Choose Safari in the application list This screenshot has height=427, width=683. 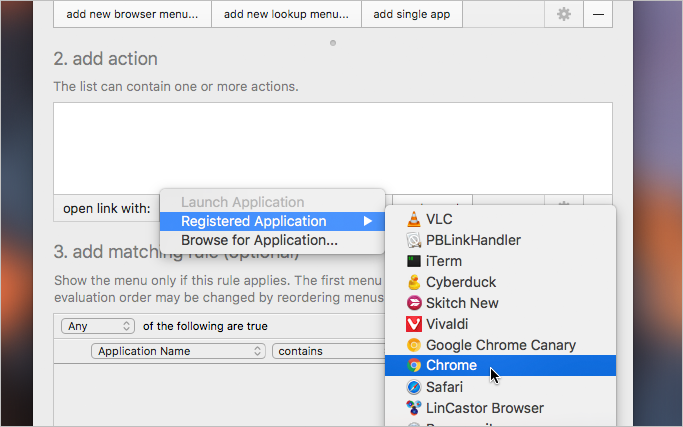500,386
